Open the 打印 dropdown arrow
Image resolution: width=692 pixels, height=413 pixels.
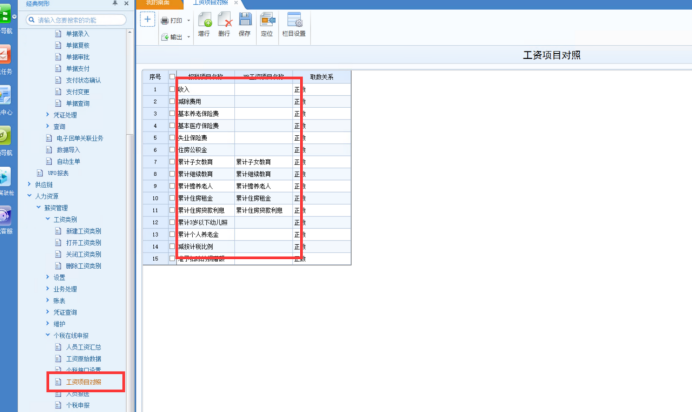tap(188, 21)
